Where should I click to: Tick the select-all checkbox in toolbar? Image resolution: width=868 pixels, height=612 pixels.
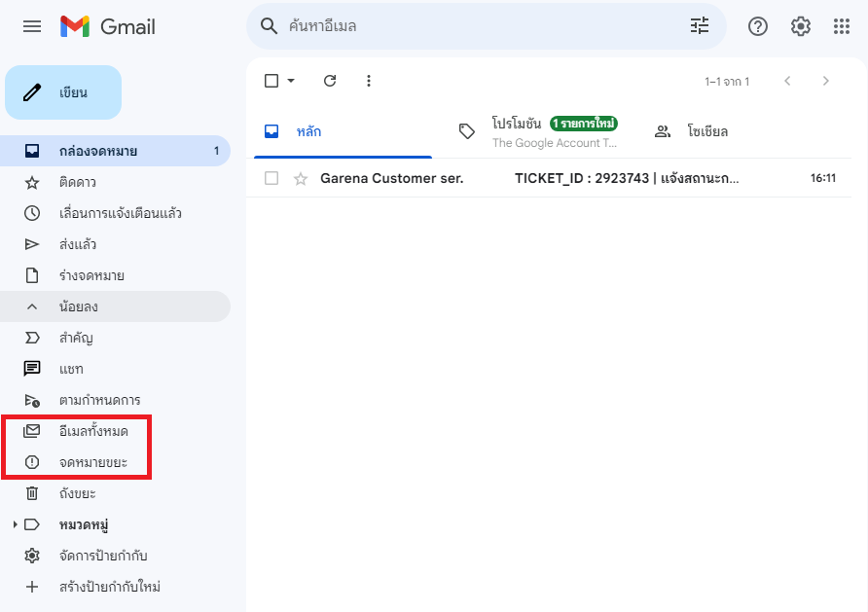(x=271, y=81)
